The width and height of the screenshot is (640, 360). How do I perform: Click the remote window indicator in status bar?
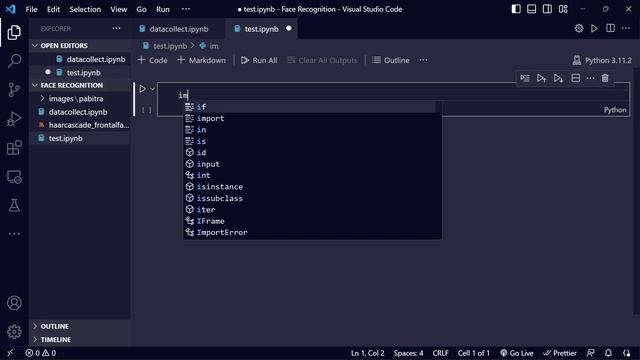tap(10, 353)
